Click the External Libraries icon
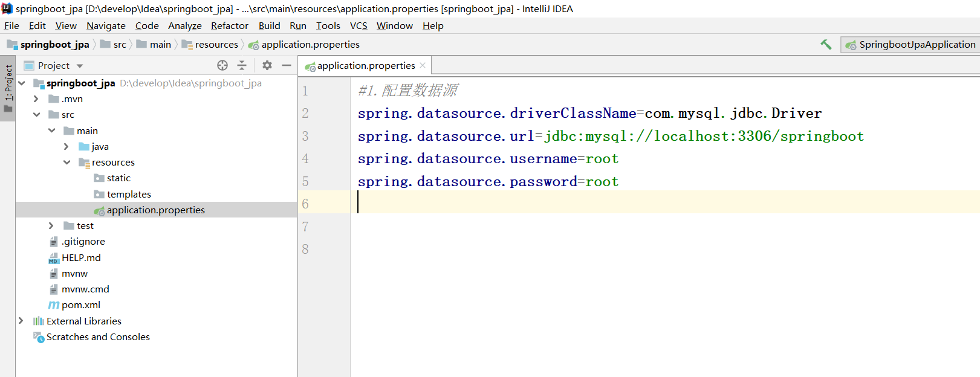980x377 pixels. click(x=39, y=321)
